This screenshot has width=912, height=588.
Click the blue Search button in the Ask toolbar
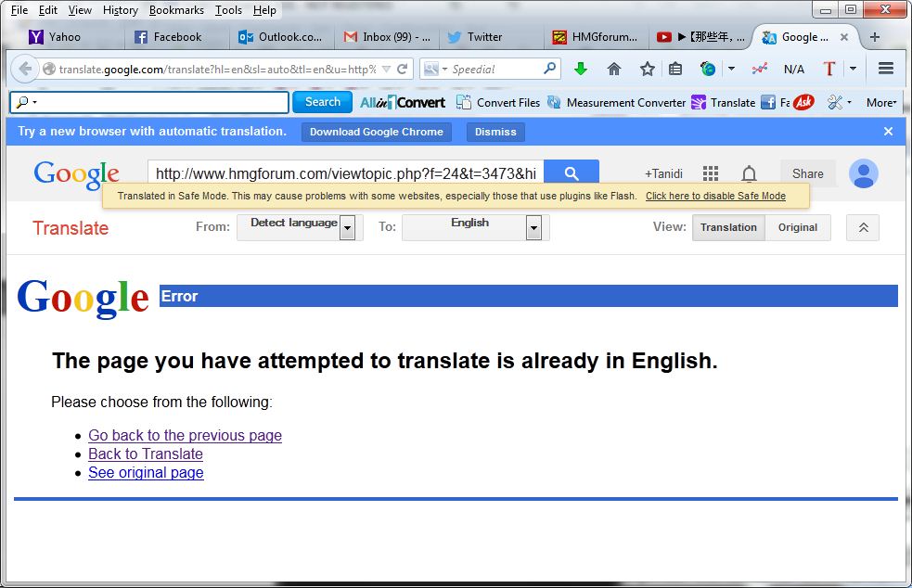323,102
